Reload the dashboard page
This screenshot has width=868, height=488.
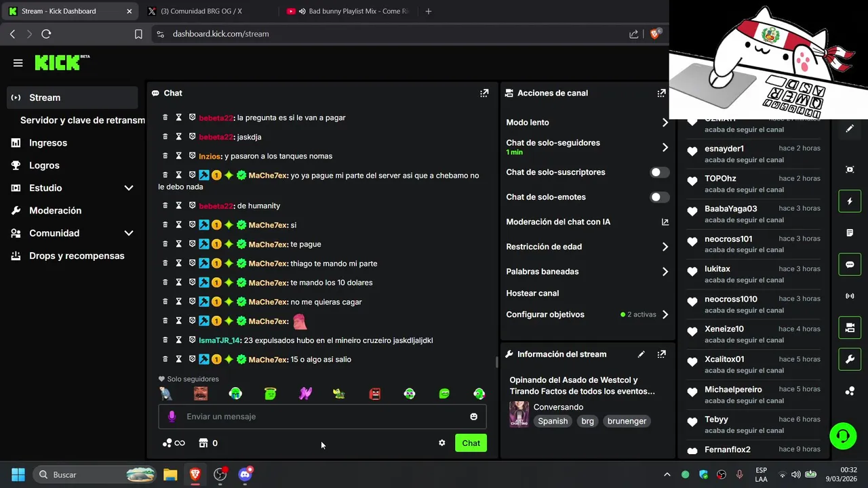pyautogui.click(x=46, y=34)
